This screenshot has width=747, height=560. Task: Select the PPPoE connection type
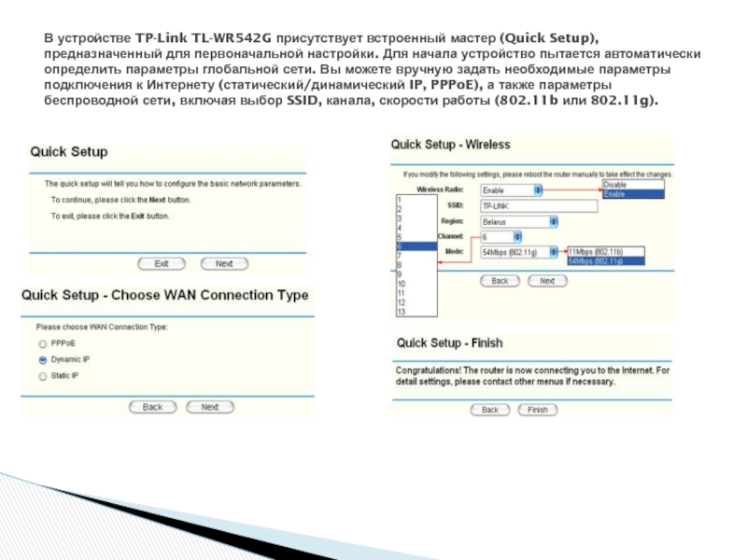(43, 343)
